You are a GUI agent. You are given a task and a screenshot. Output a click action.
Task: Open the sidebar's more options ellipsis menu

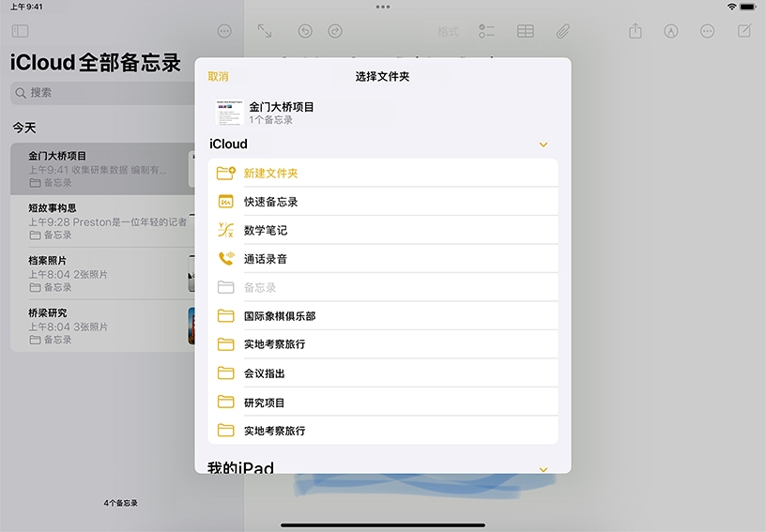tap(224, 31)
